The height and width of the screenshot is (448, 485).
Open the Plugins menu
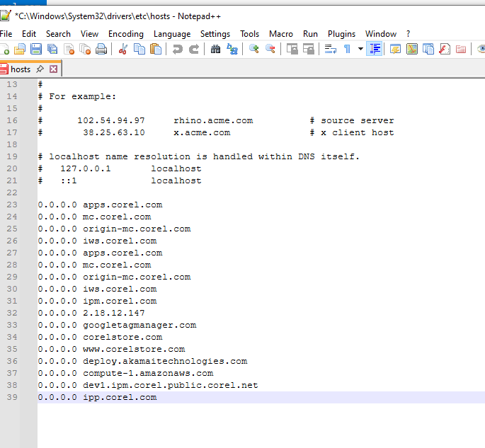(341, 34)
